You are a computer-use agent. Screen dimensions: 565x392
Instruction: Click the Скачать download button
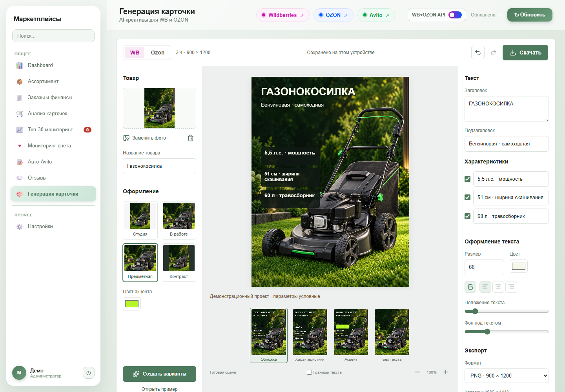(x=525, y=53)
